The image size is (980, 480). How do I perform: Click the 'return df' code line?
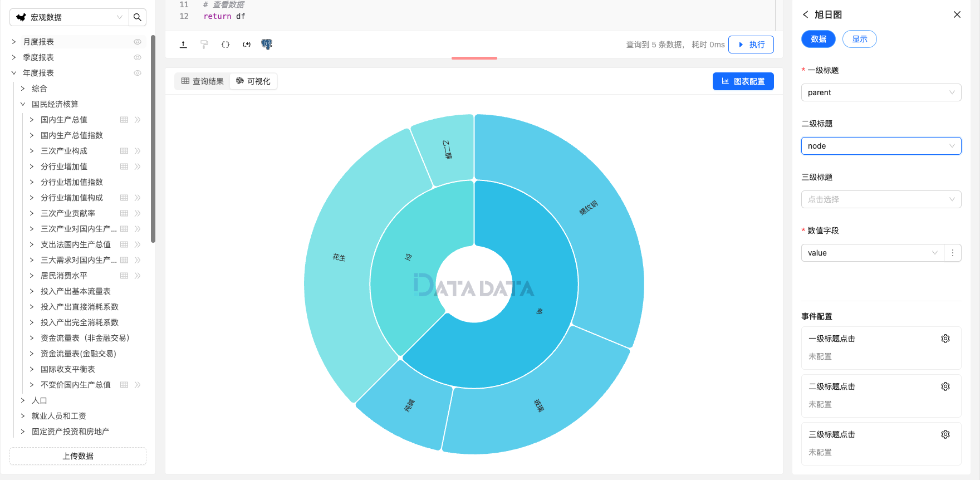[224, 16]
